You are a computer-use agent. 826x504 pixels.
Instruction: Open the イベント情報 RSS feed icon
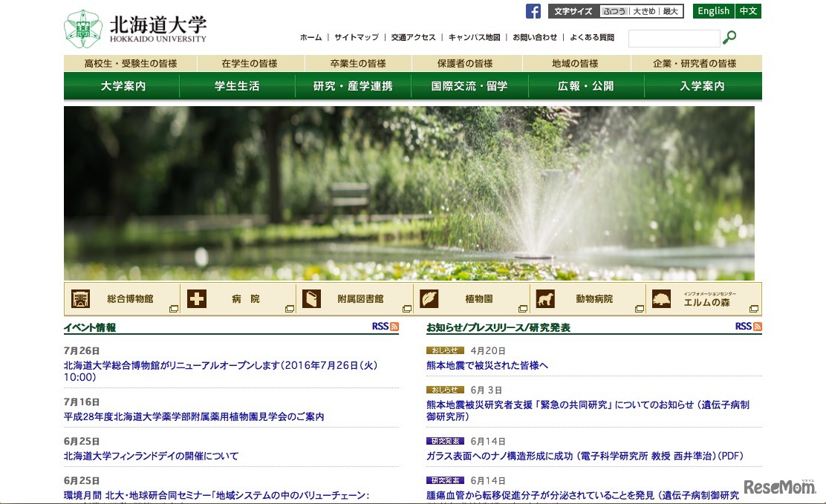pos(386,325)
